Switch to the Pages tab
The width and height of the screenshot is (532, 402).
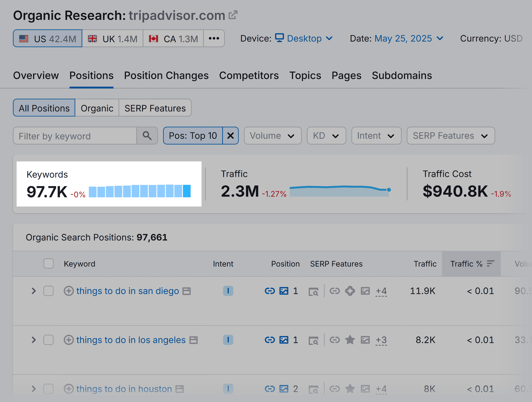click(x=346, y=76)
